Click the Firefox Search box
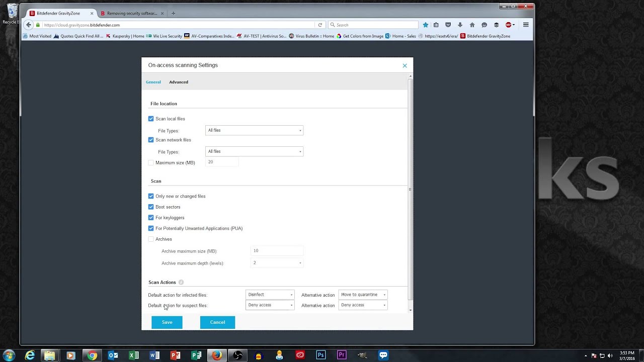The height and width of the screenshot is (362, 644). click(373, 25)
